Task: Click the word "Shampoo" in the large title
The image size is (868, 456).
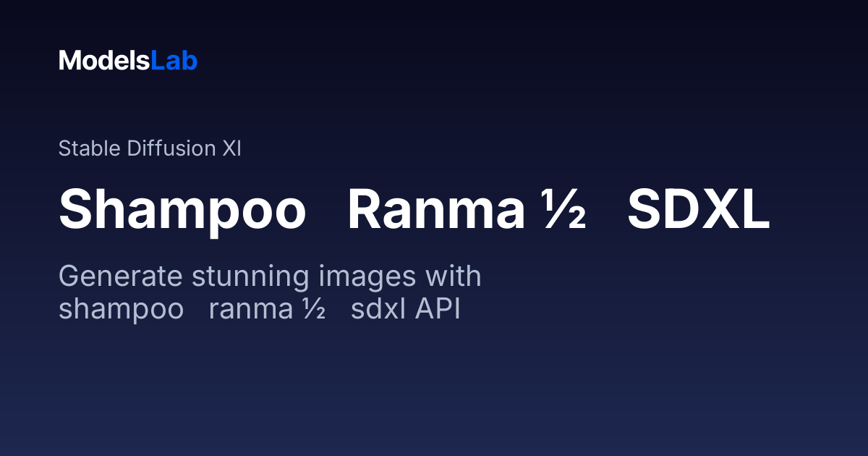Action: (182, 211)
